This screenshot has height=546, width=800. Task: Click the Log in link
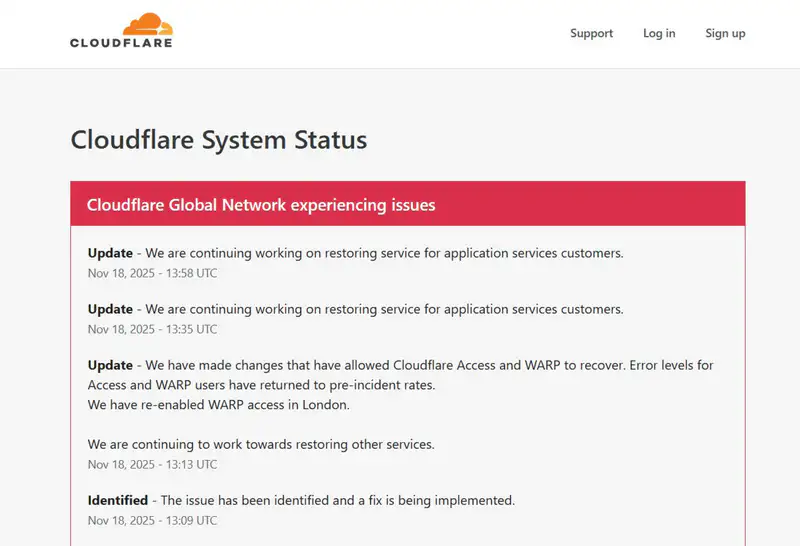659,33
